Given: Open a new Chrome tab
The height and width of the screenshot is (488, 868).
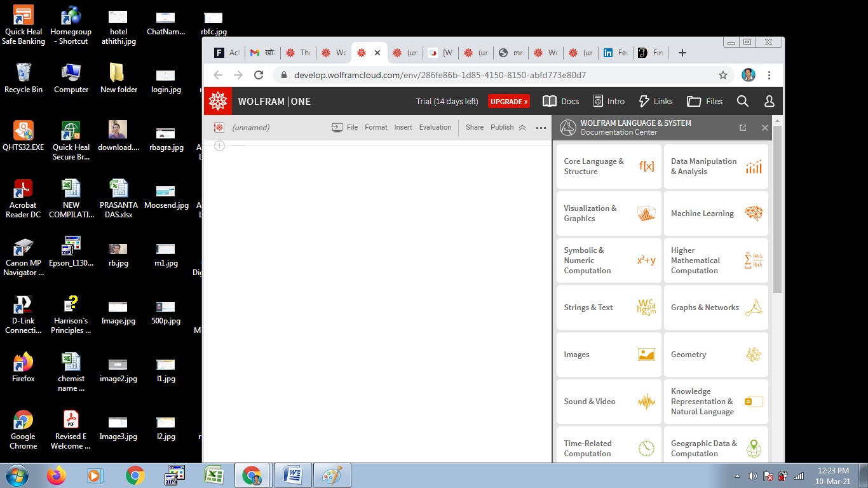Looking at the screenshot, I should point(682,53).
